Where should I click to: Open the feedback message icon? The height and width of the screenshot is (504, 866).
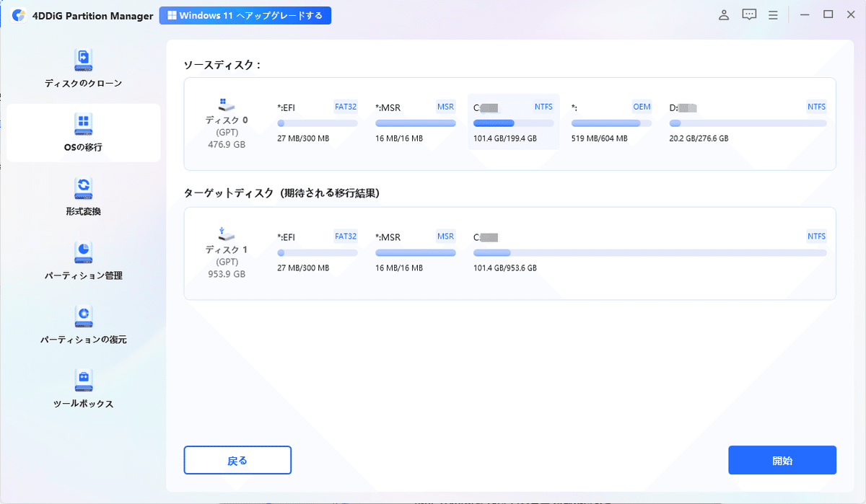coord(749,15)
